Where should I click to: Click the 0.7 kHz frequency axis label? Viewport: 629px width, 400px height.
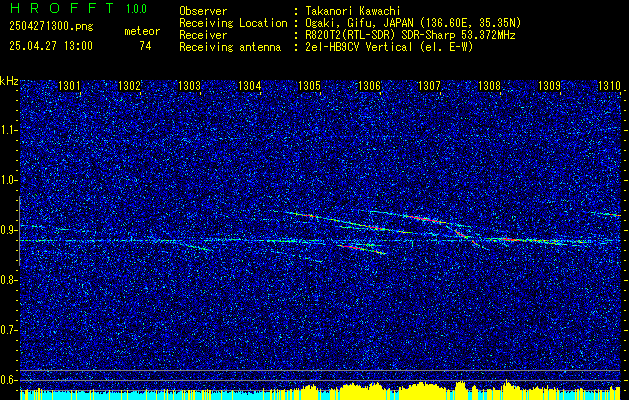(8, 330)
